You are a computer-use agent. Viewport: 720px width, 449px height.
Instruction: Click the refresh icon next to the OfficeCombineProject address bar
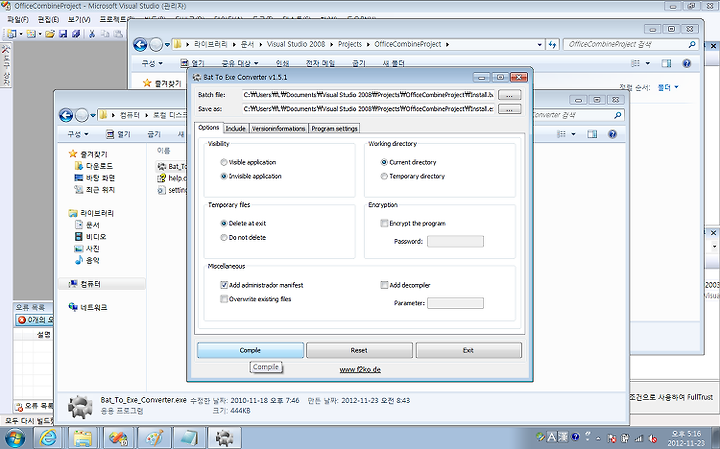tap(552, 45)
